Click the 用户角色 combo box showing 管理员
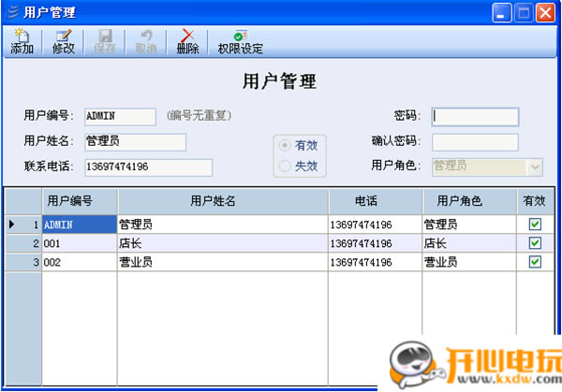Image resolution: width=562 pixels, height=392 pixels. point(487,167)
